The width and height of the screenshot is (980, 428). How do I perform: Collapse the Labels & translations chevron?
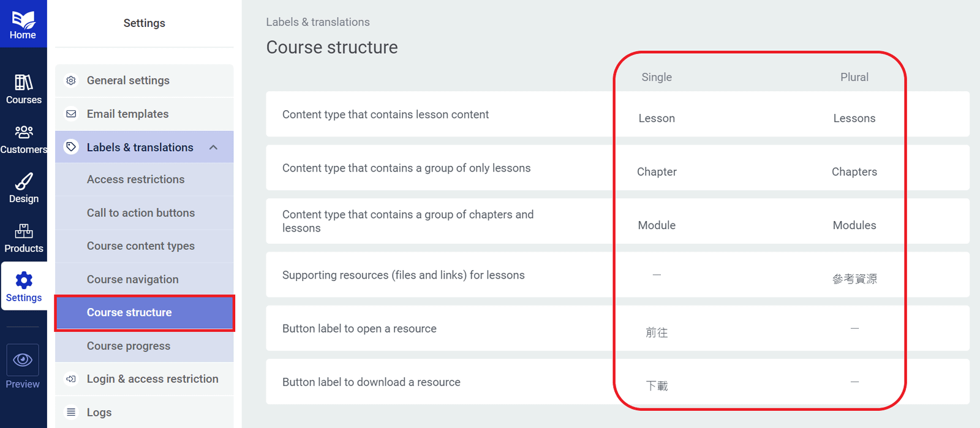213,148
